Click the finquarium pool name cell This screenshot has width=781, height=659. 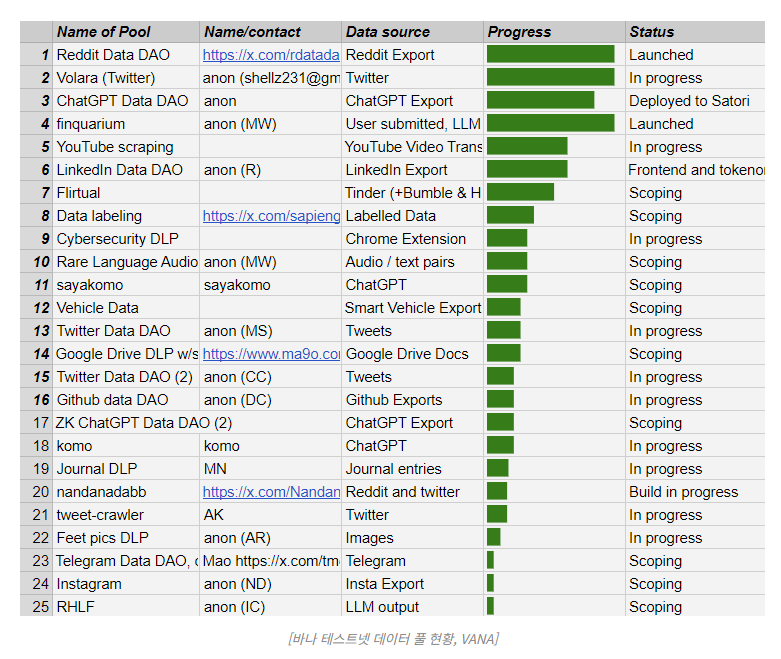pyautogui.click(x=91, y=124)
